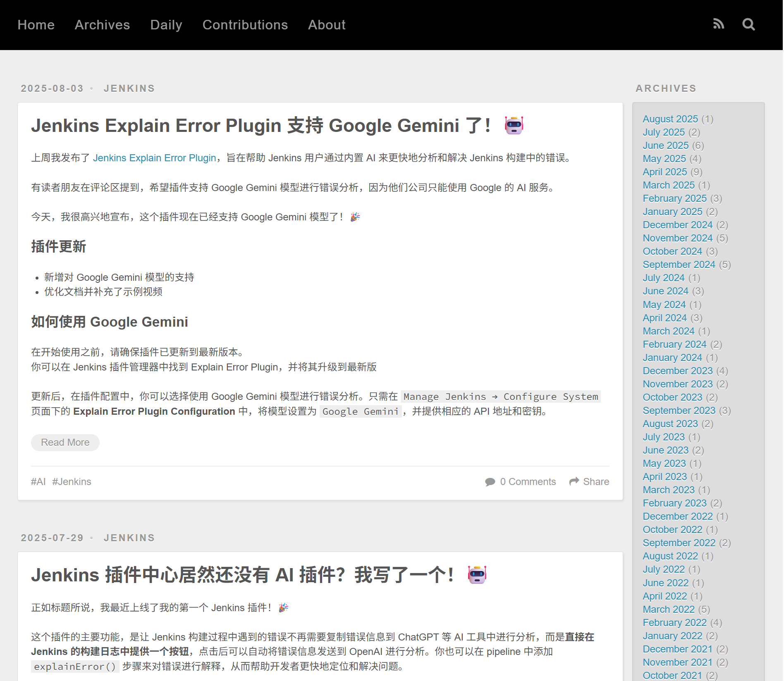
Task: Open the Contributions nav link
Action: tap(245, 25)
